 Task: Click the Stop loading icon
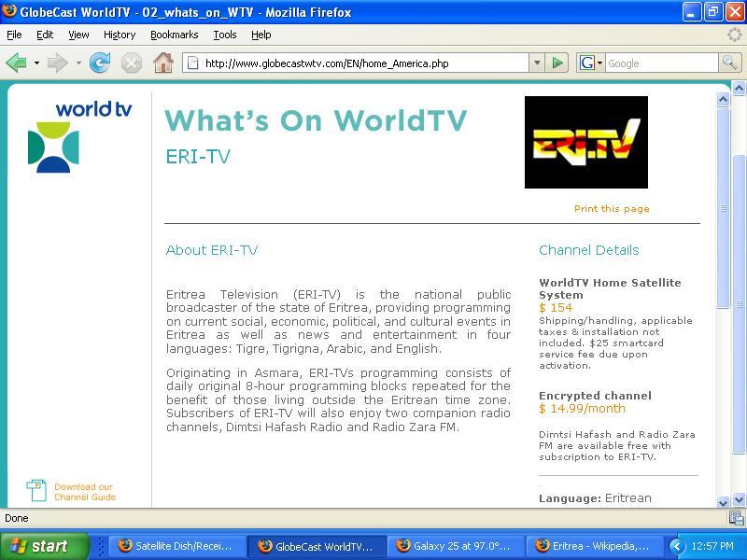(x=131, y=63)
